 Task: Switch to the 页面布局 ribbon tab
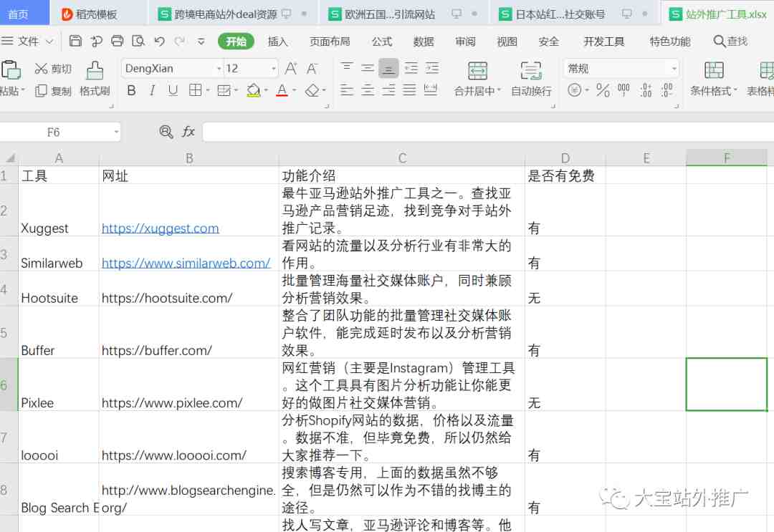point(330,42)
